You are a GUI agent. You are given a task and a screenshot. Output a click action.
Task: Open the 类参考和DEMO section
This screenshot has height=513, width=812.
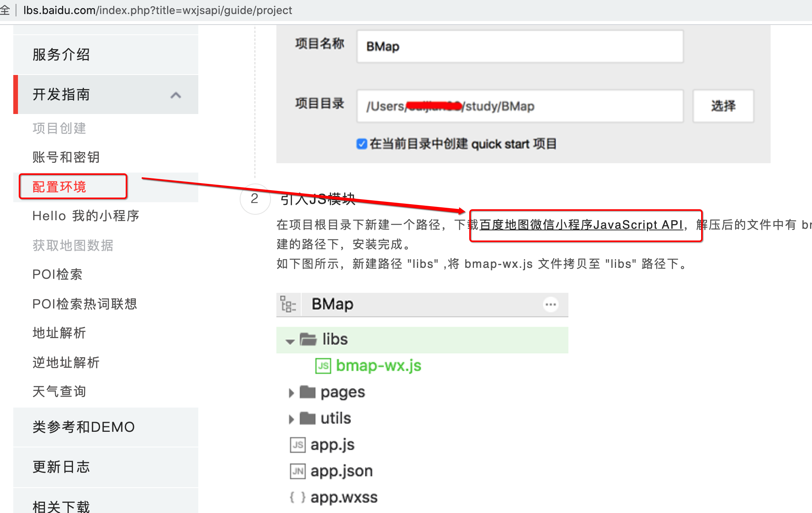click(84, 427)
